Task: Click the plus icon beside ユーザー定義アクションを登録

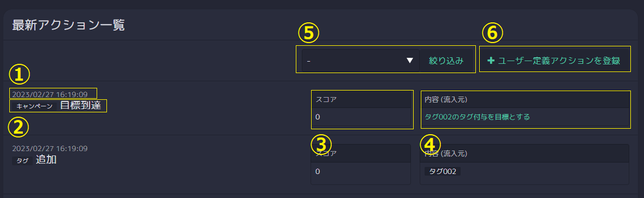Action: pyautogui.click(x=491, y=61)
